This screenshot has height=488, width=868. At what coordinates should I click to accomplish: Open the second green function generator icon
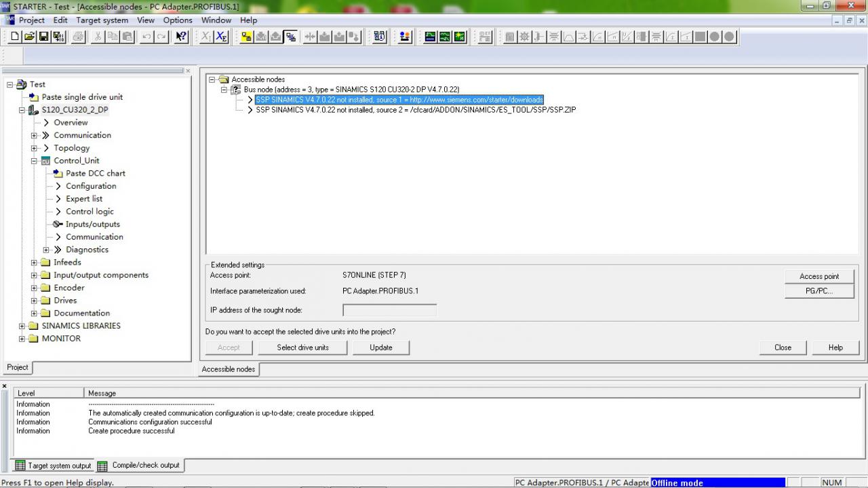445,37
